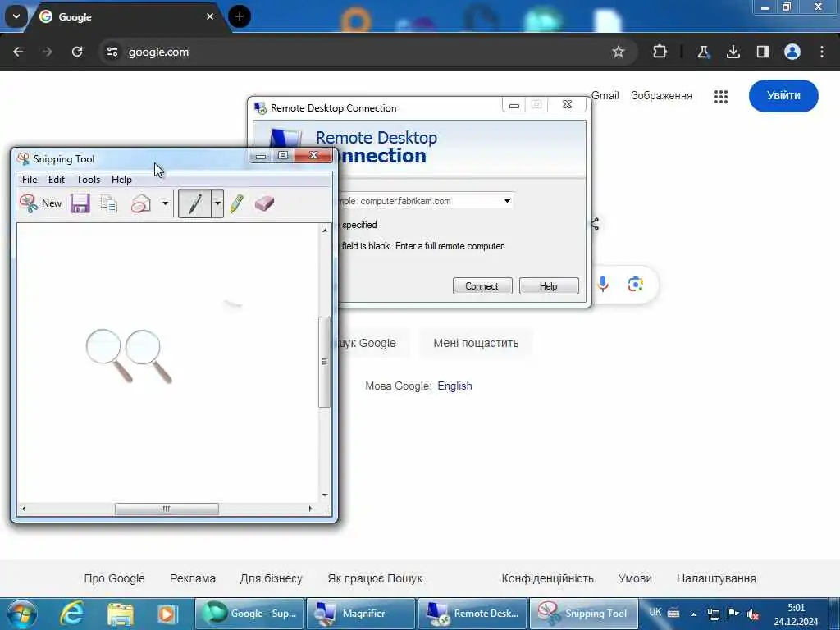Viewport: 840px width, 630px height.
Task: Close the Google tab
Action: 210,16
